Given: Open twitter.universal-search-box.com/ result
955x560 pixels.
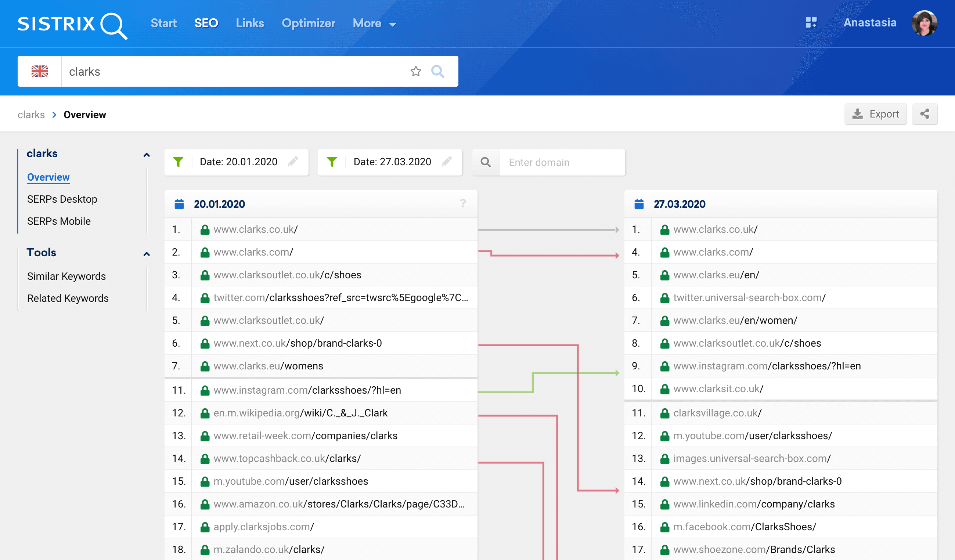Looking at the screenshot, I should click(x=749, y=298).
